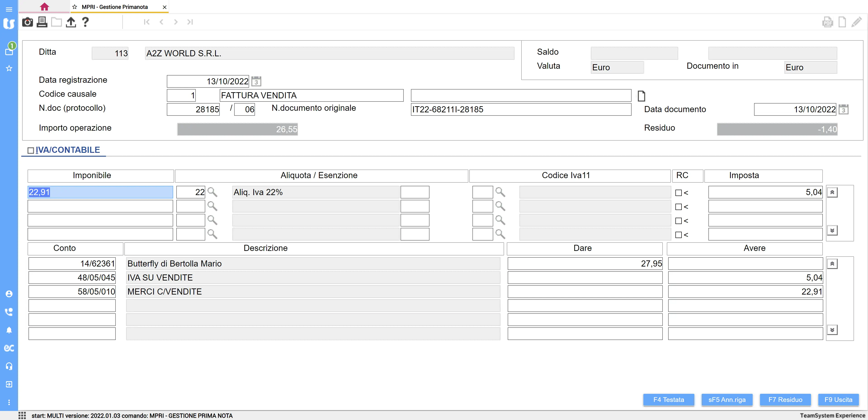Open calendar picker for Data registrazione
Viewport: 868px width, 420px height.
(256, 81)
